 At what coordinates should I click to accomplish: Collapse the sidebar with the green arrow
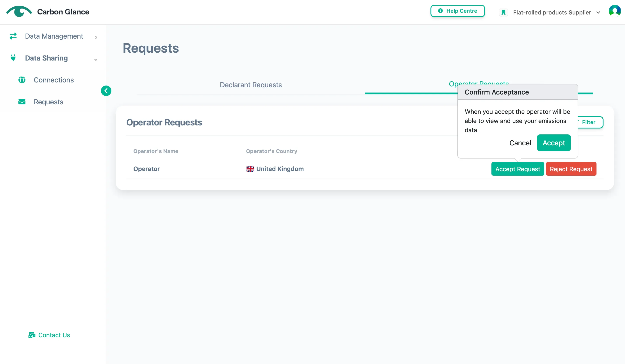pos(106,91)
